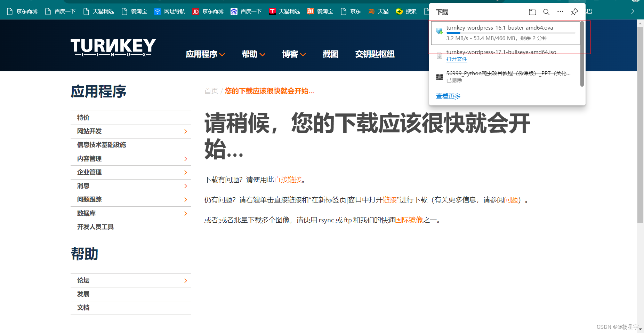Viewport: 644px width, 333px height.
Task: Open the orange 淘 爱淘宝 bookmark
Action: point(320,11)
